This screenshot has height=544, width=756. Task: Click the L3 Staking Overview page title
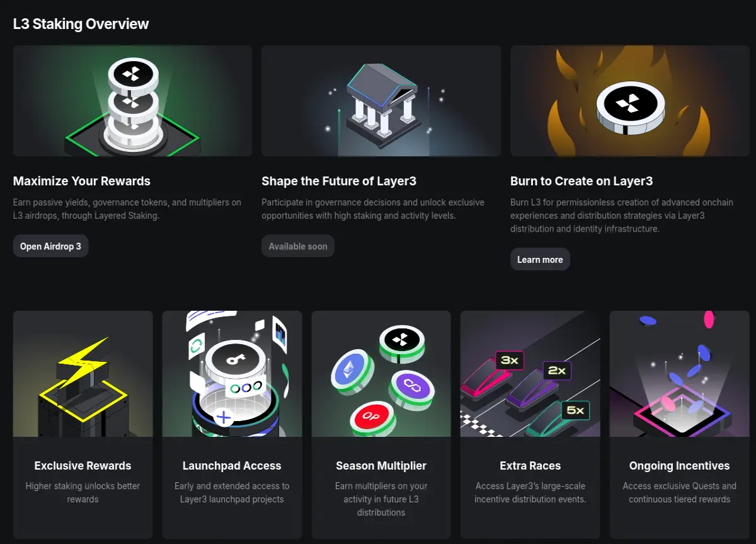(81, 24)
